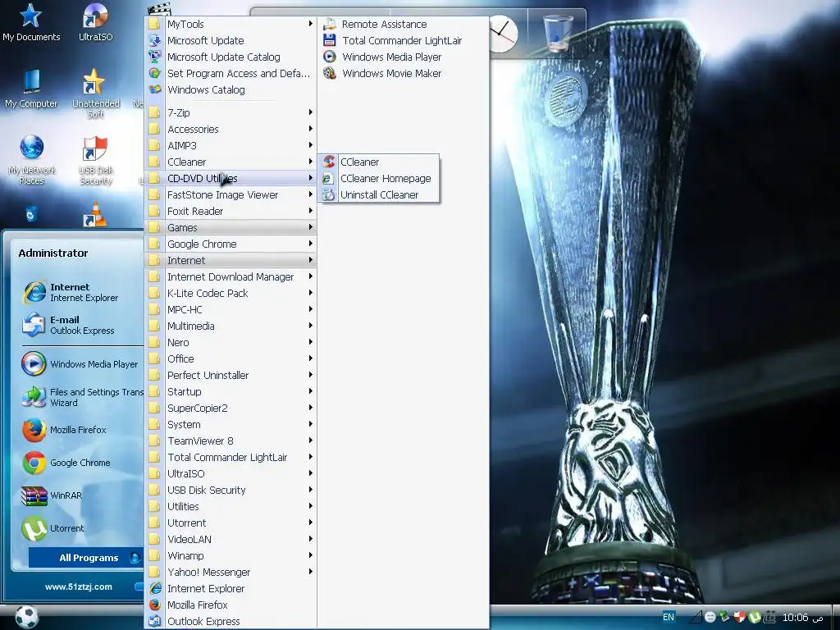The image size is (840, 630).
Task: Open UltraISO desktop shortcut icon
Action: coord(95,22)
